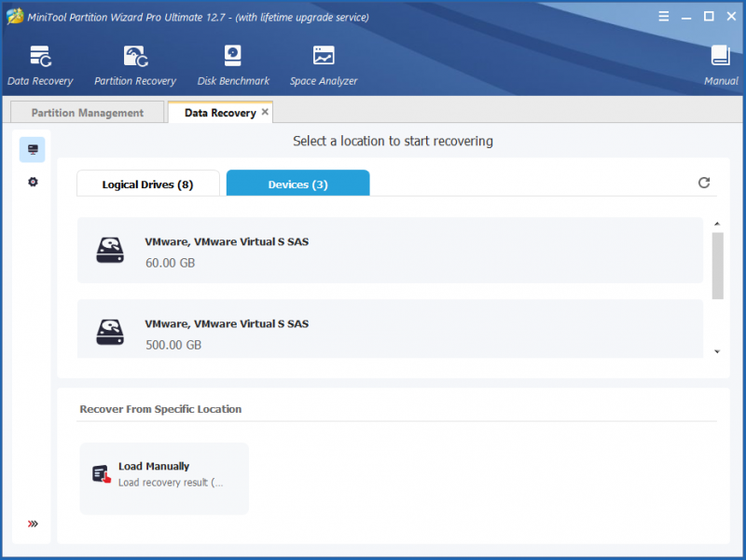Close the Data Recovery tab
Image resolution: width=746 pixels, height=560 pixels.
click(265, 112)
